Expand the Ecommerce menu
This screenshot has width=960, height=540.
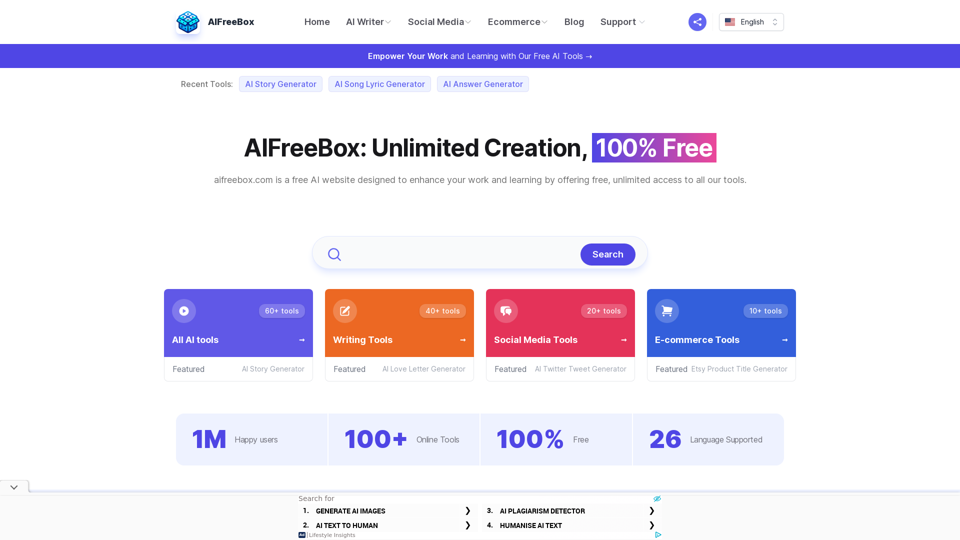coord(517,22)
